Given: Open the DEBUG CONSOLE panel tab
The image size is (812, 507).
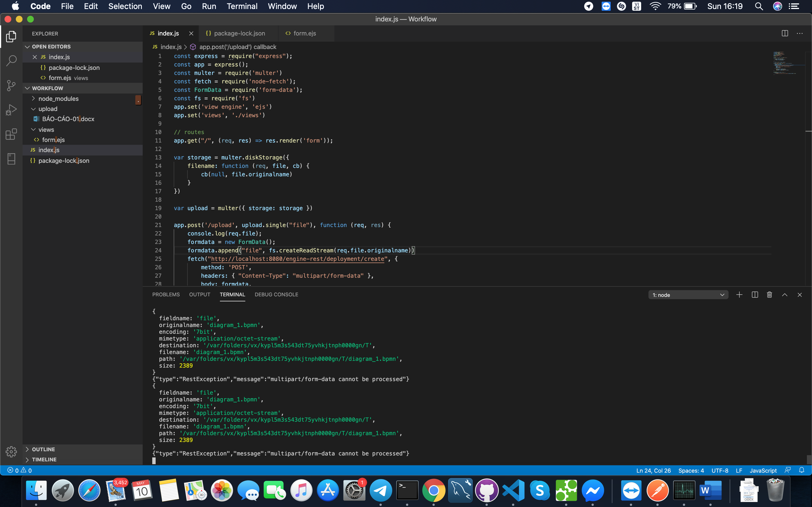Looking at the screenshot, I should pos(276,294).
